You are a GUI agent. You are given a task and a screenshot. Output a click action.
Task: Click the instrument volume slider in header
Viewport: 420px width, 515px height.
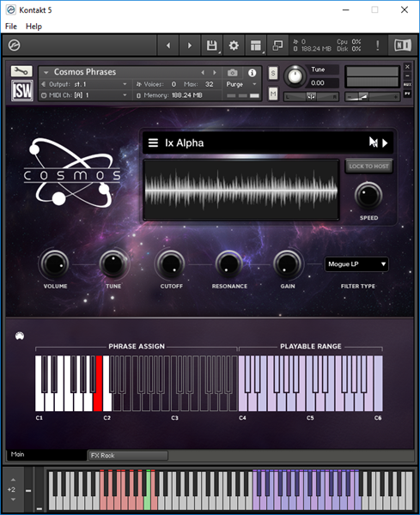(372, 96)
